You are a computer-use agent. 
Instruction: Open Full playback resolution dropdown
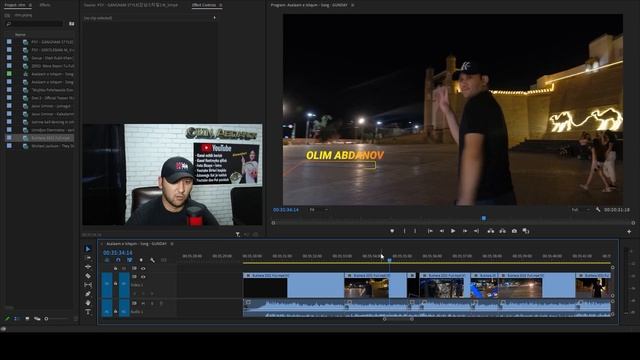coord(581,210)
